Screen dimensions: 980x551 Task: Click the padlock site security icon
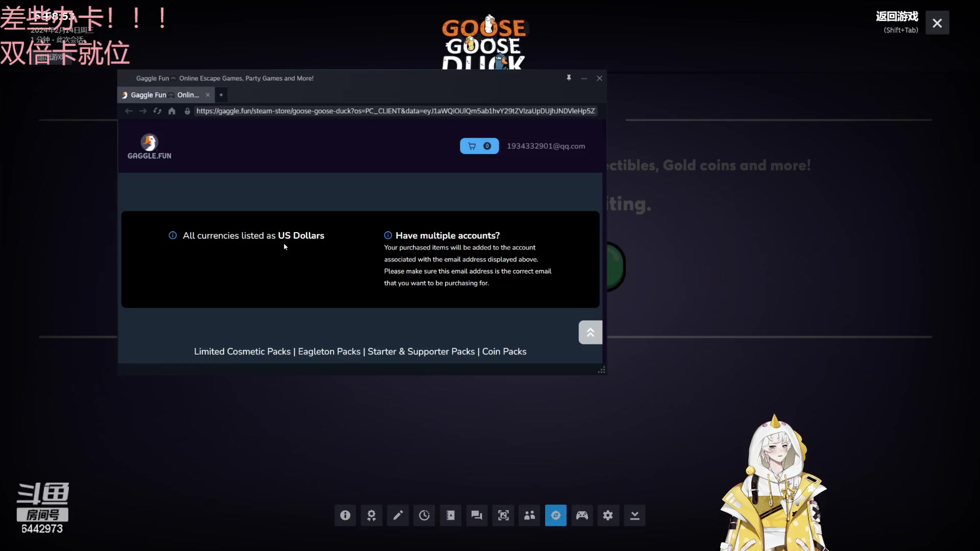187,111
